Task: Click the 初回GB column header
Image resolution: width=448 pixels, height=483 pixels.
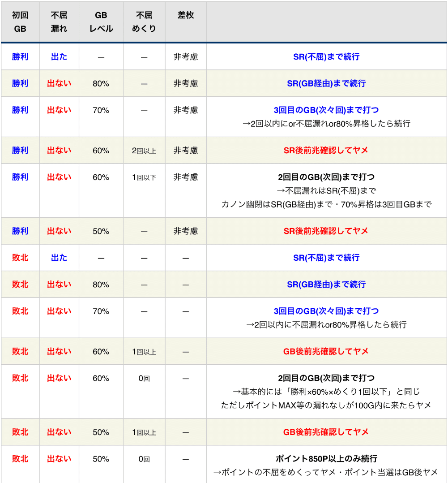Action: pyautogui.click(x=20, y=22)
